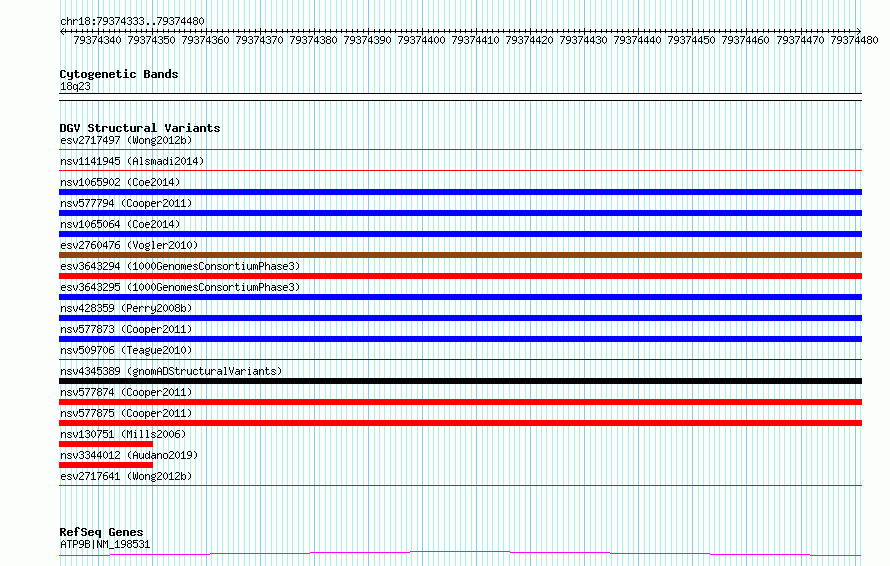890x566 pixels.
Task: Click nsv577875 (Cooper2011) label
Action: [126, 413]
